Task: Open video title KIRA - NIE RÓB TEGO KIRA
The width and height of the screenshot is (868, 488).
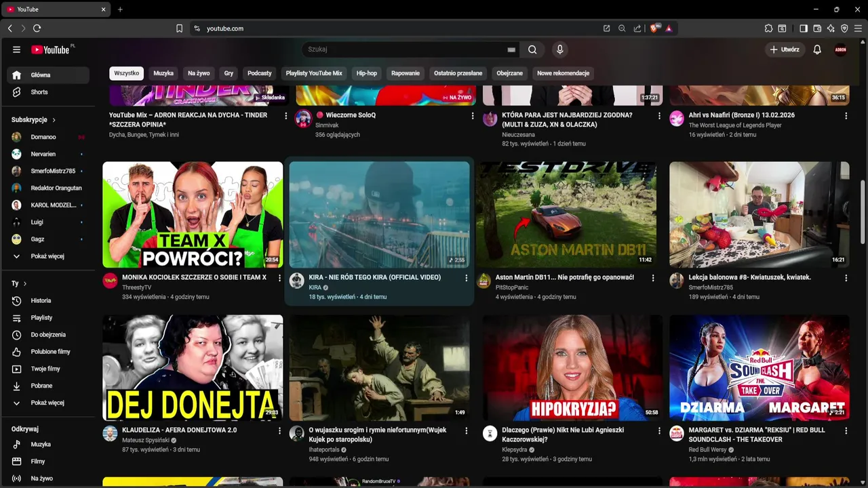Action: click(x=374, y=277)
